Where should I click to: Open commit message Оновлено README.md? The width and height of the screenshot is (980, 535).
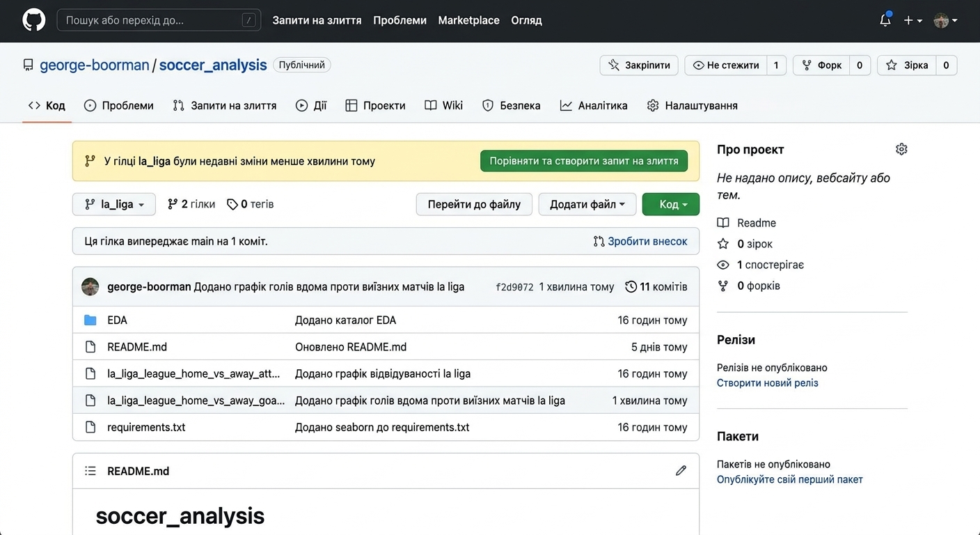351,347
